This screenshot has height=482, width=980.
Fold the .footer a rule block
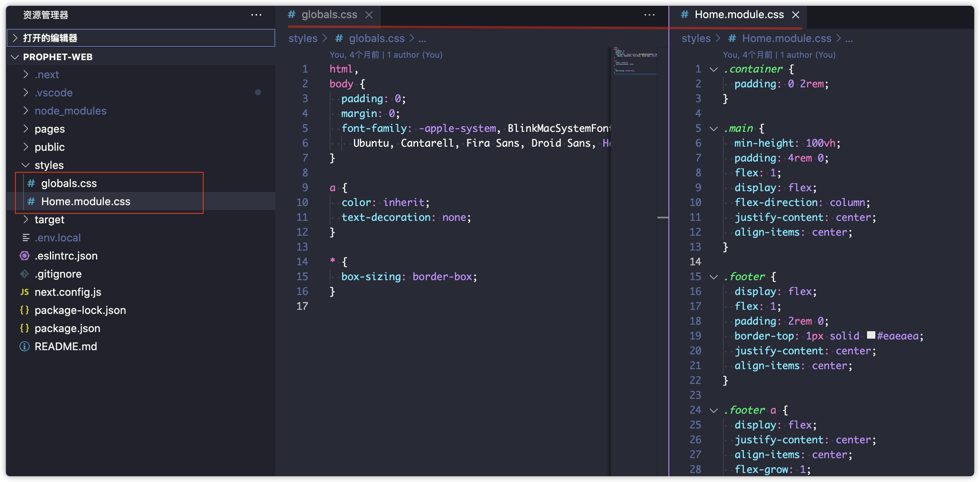(714, 410)
